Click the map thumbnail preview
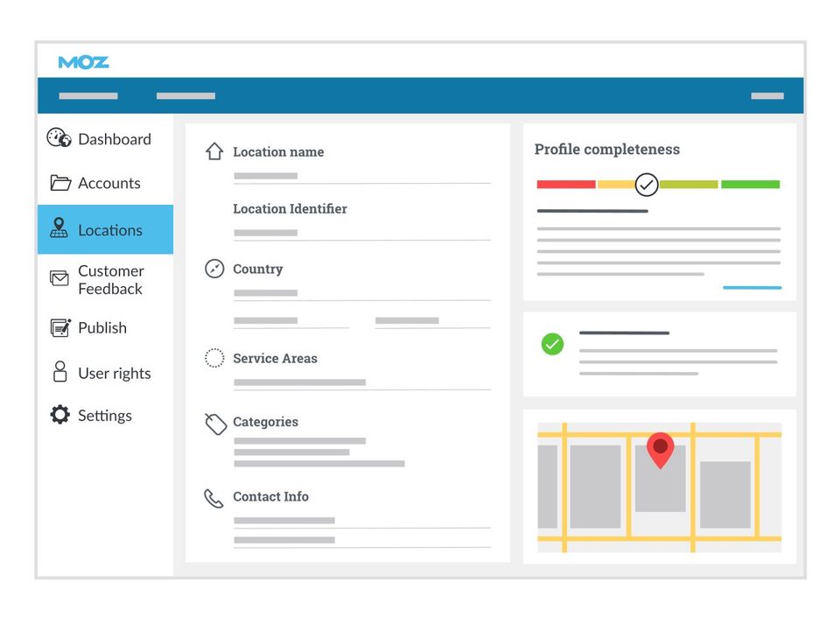The width and height of the screenshot is (840, 624). 660,487
